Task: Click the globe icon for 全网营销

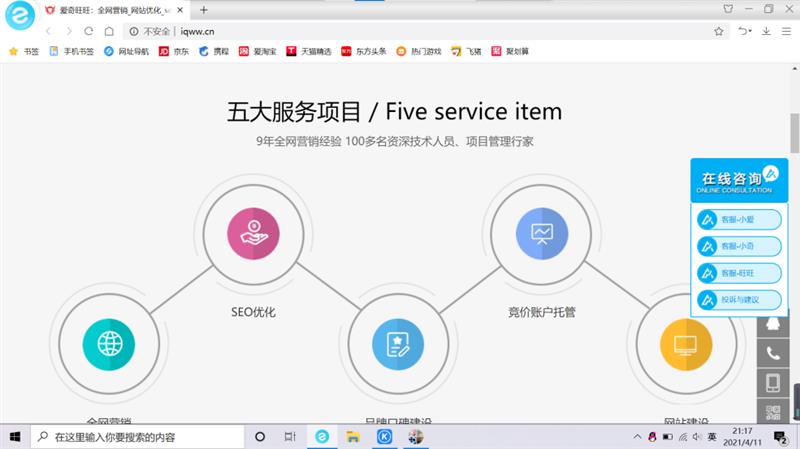Action: pos(108,343)
